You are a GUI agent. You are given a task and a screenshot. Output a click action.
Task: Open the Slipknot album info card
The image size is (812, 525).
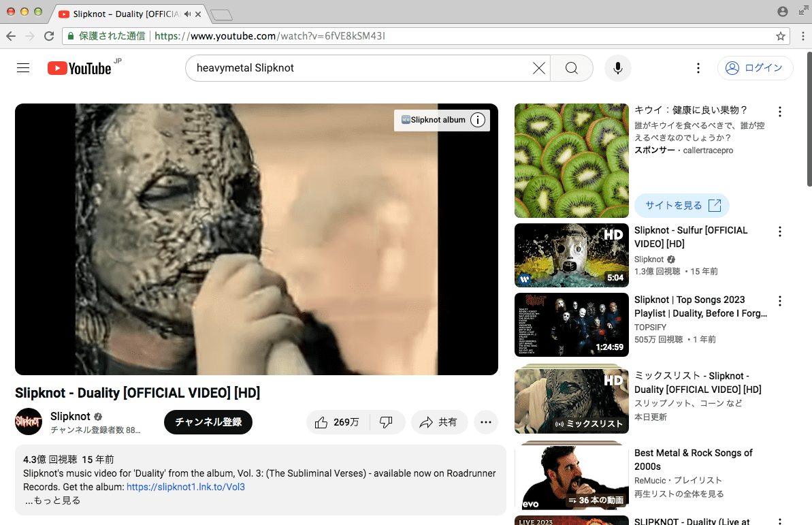point(442,120)
